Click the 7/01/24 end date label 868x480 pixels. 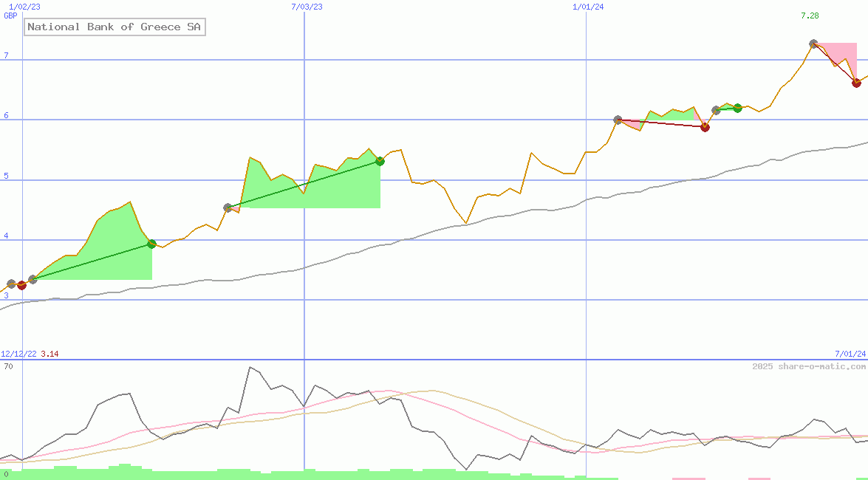pyautogui.click(x=850, y=354)
